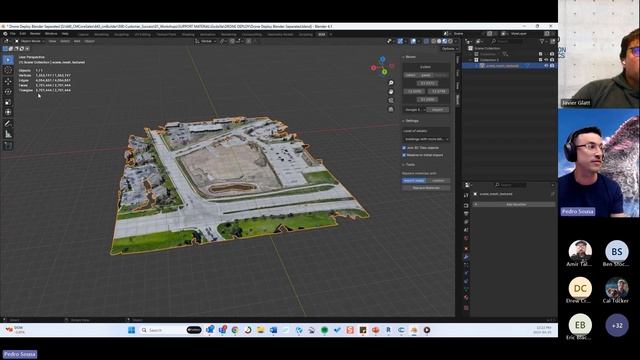
Task: Open Chrome from the taskbar
Action: 235,330
